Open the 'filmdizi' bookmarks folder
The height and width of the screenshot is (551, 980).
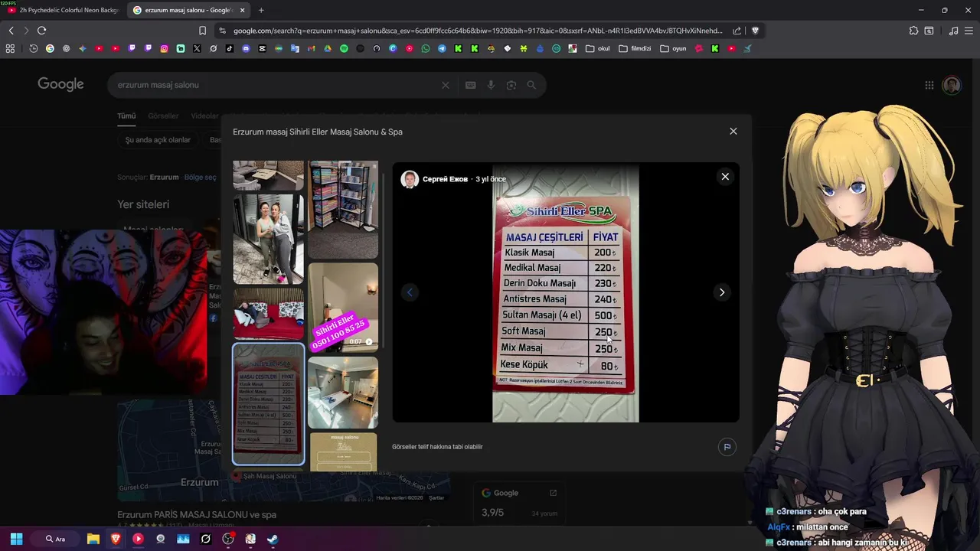pos(635,48)
